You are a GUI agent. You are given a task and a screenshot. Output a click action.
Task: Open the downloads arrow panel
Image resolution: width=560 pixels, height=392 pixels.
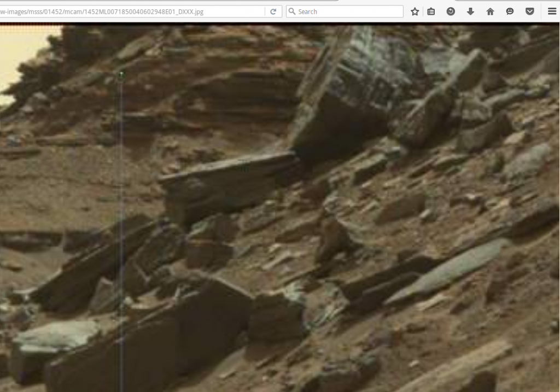[x=470, y=11]
